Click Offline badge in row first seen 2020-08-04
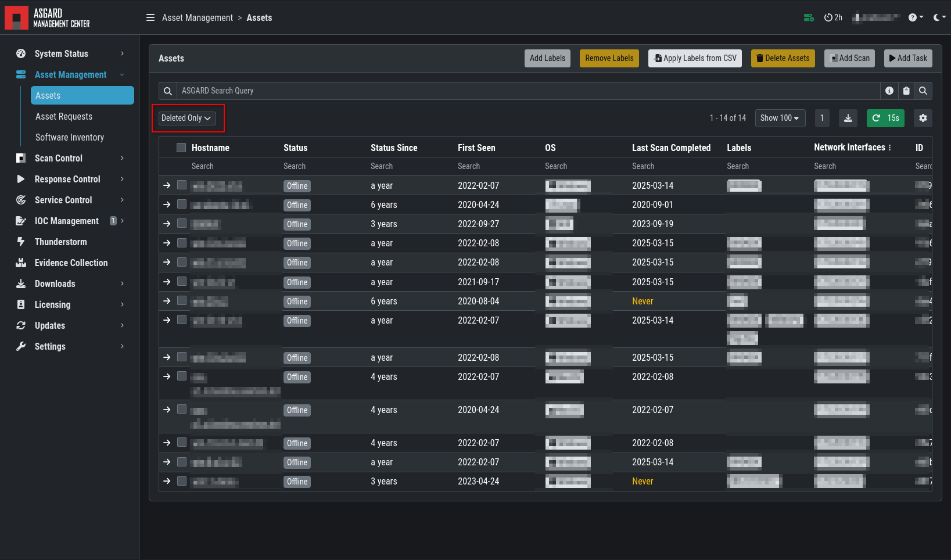 pyautogui.click(x=297, y=301)
